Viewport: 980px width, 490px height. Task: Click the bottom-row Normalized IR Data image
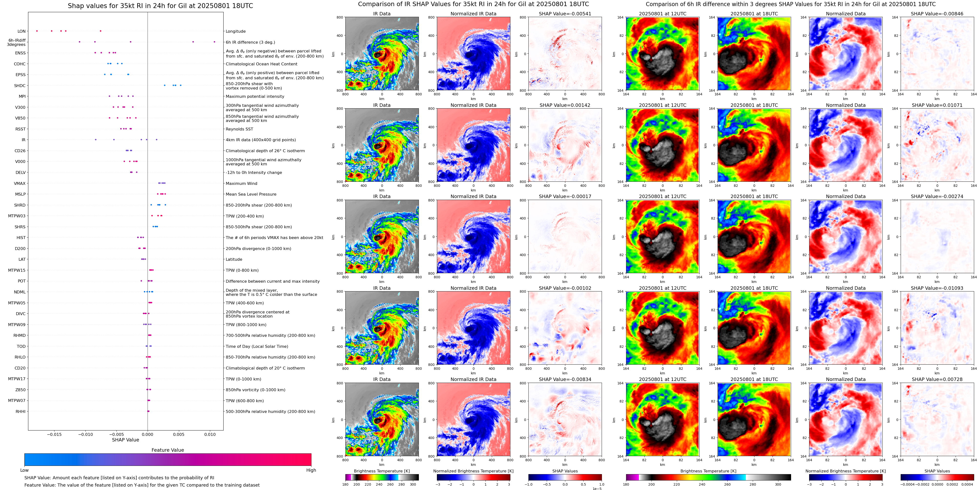pos(473,419)
